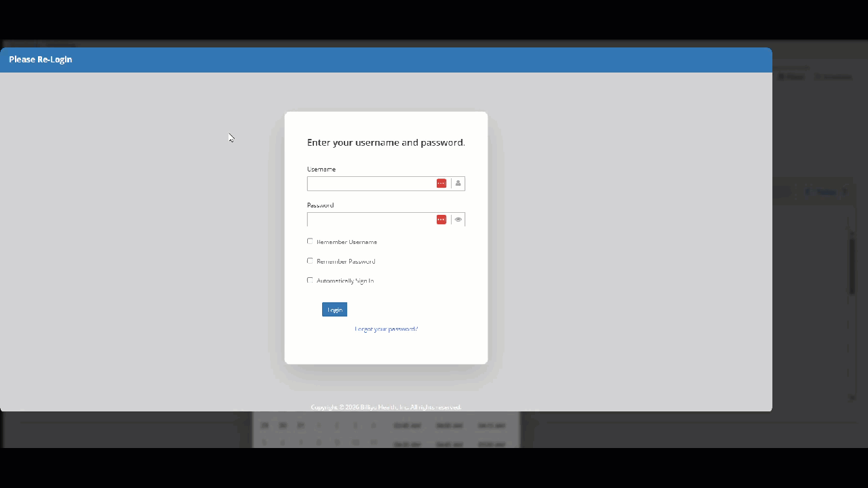The height and width of the screenshot is (488, 868).
Task: Focus the Username input field
Action: (370, 184)
